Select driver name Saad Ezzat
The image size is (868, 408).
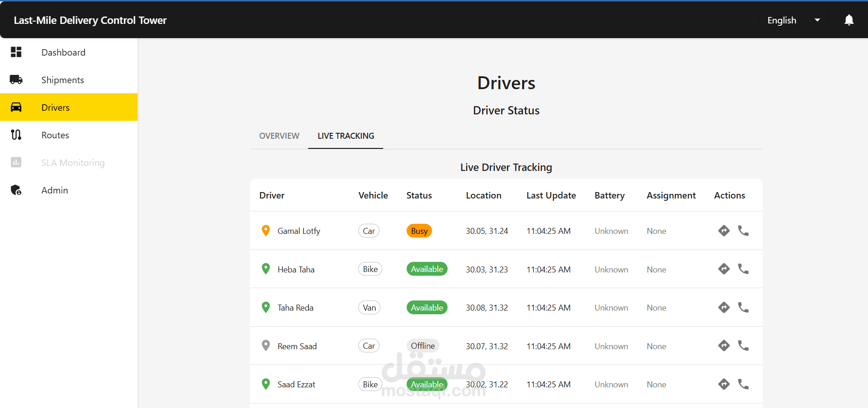click(x=296, y=384)
